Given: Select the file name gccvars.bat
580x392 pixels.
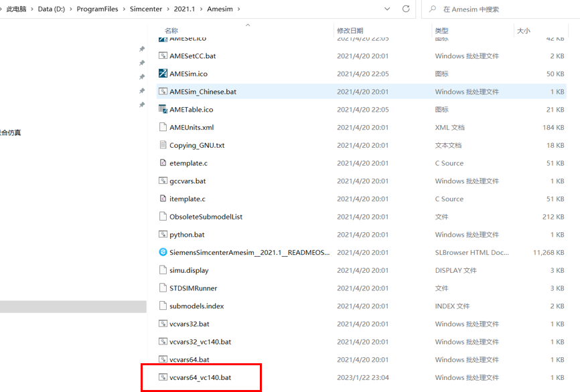Looking at the screenshot, I should [x=188, y=181].
